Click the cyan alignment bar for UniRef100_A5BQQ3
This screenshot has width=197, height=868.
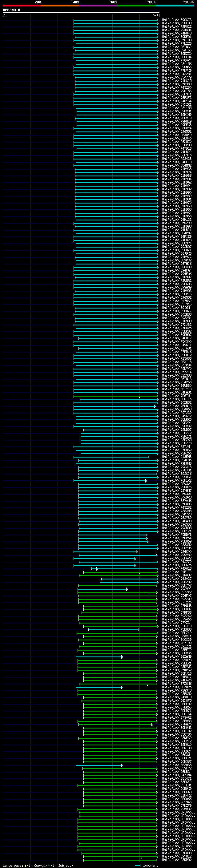click(114, 629)
